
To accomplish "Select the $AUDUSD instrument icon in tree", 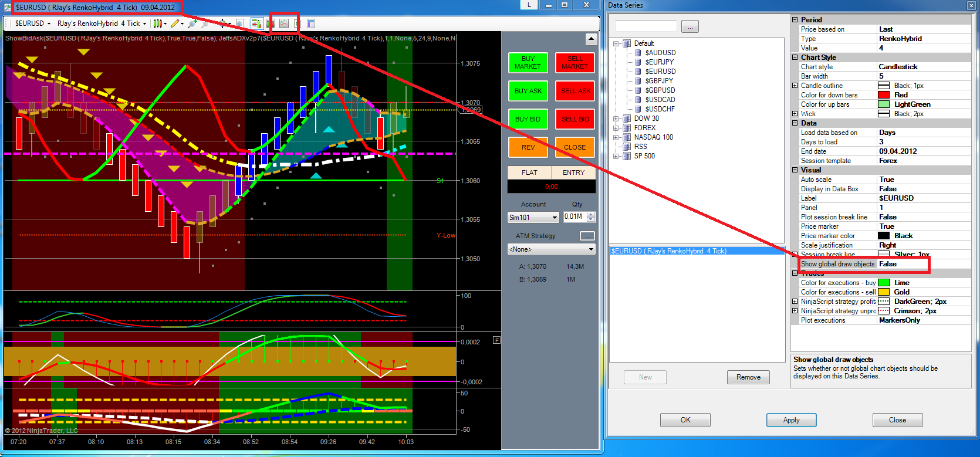I will pos(638,53).
